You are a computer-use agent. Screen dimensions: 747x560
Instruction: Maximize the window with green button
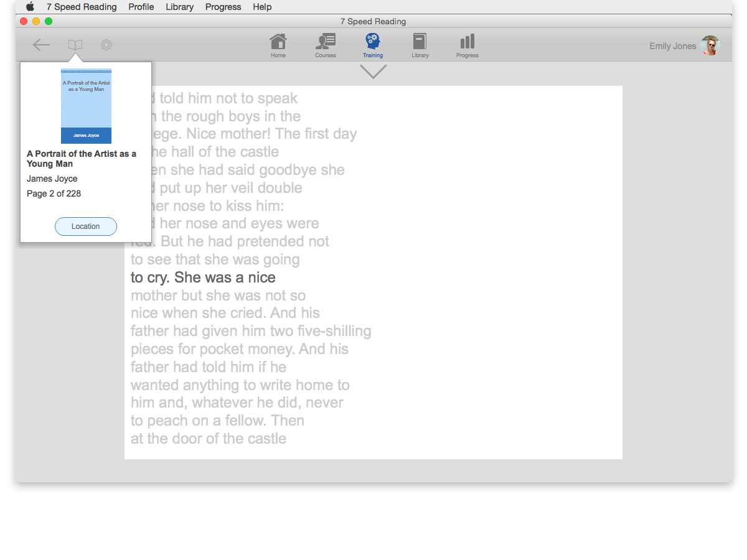(49, 21)
